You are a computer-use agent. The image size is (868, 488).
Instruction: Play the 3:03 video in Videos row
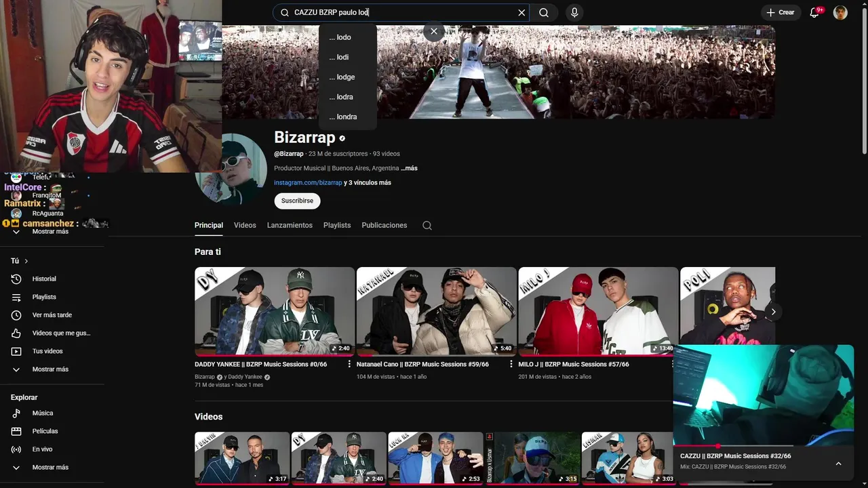pos(629,458)
